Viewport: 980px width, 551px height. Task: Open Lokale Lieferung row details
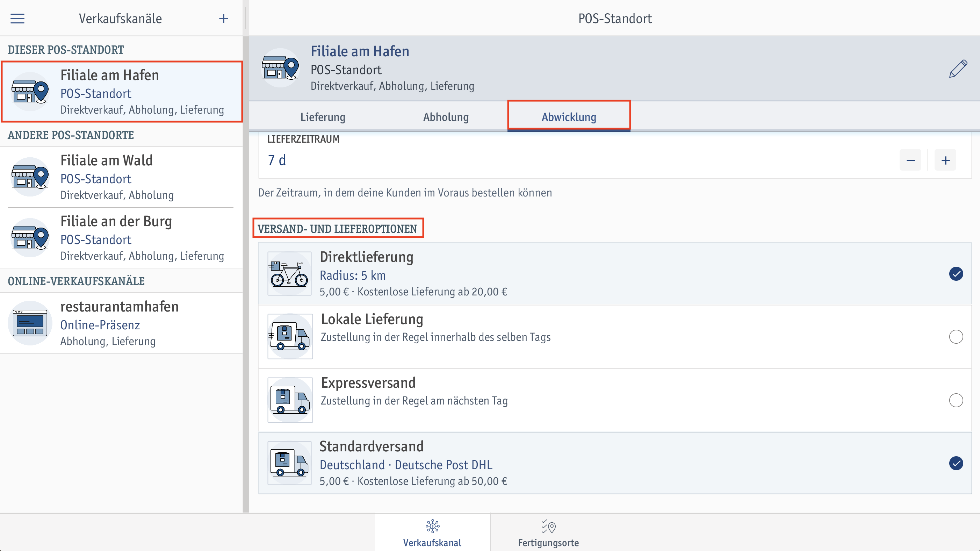tap(615, 337)
